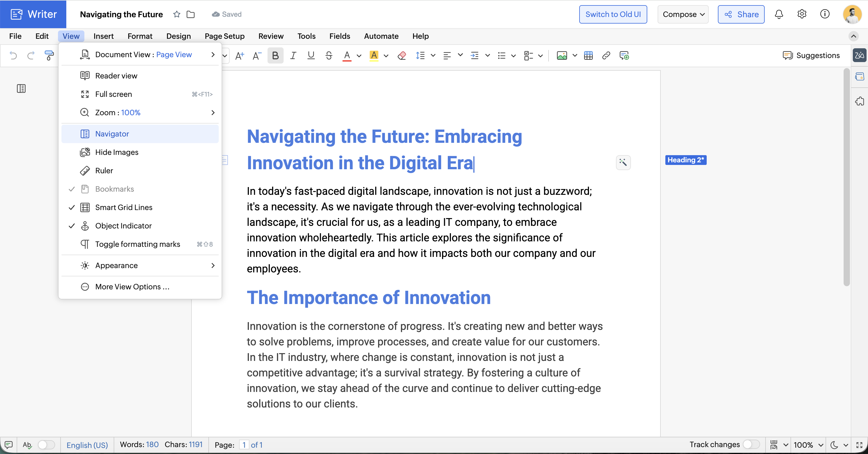Insert a table using the toolbar icon
Viewport: 868px width, 454px height.
point(588,56)
